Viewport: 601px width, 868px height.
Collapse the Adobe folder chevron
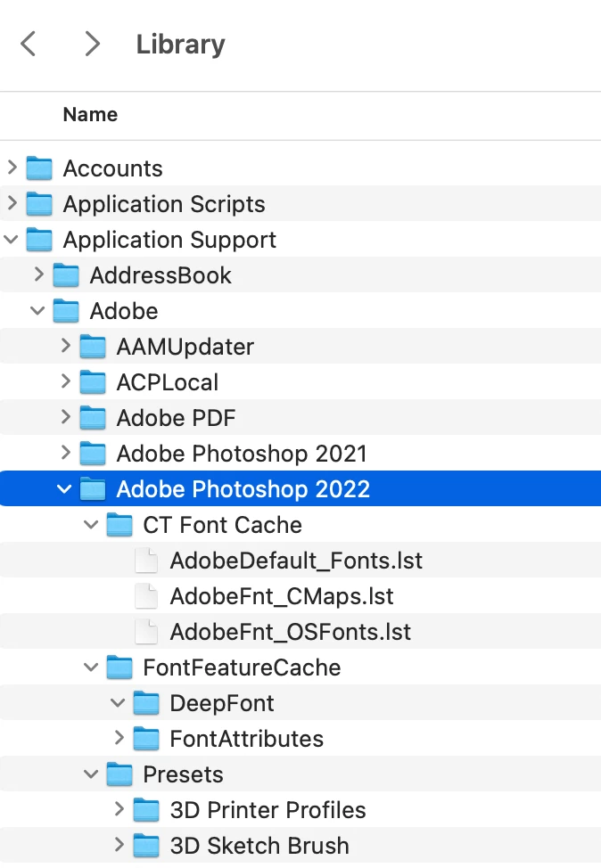pos(37,310)
